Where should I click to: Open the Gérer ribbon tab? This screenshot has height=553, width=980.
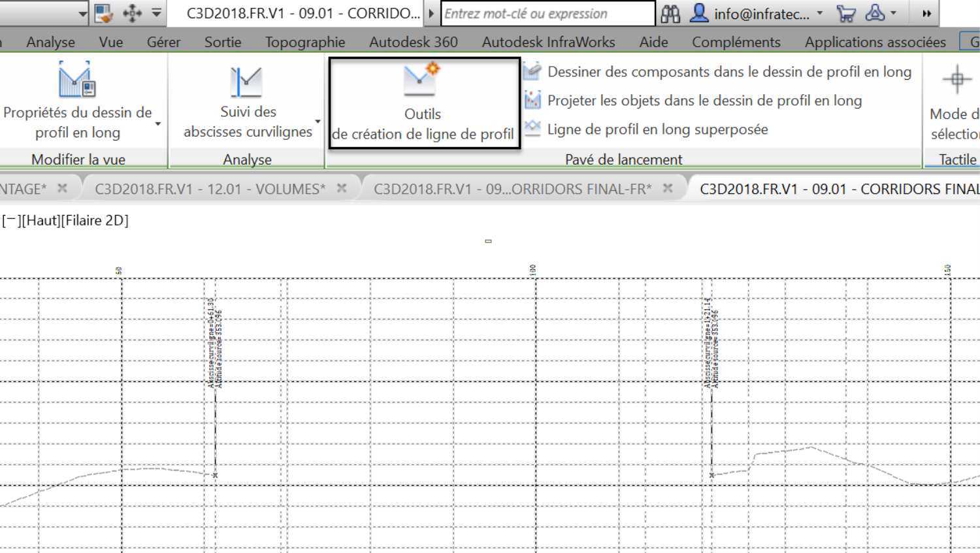point(163,42)
